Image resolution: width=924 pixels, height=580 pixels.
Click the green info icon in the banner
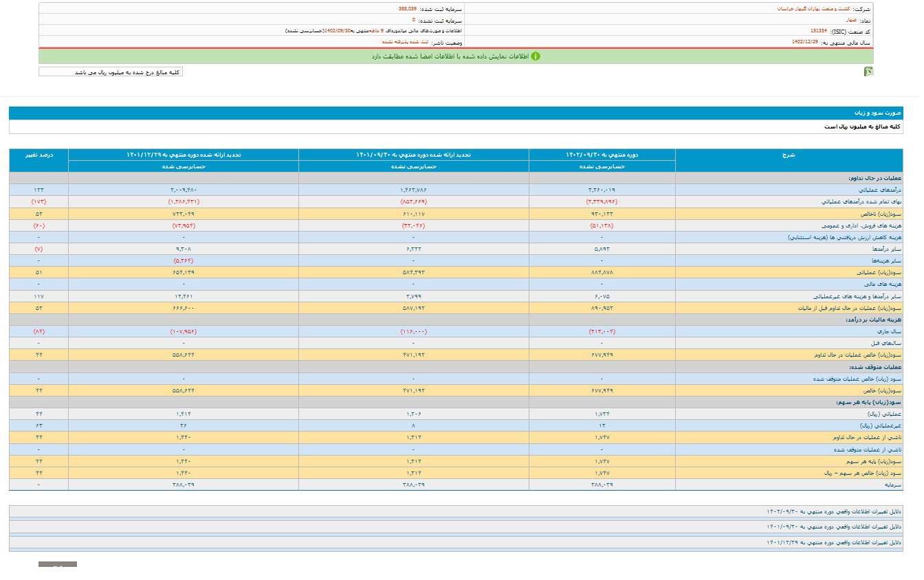pos(536,56)
